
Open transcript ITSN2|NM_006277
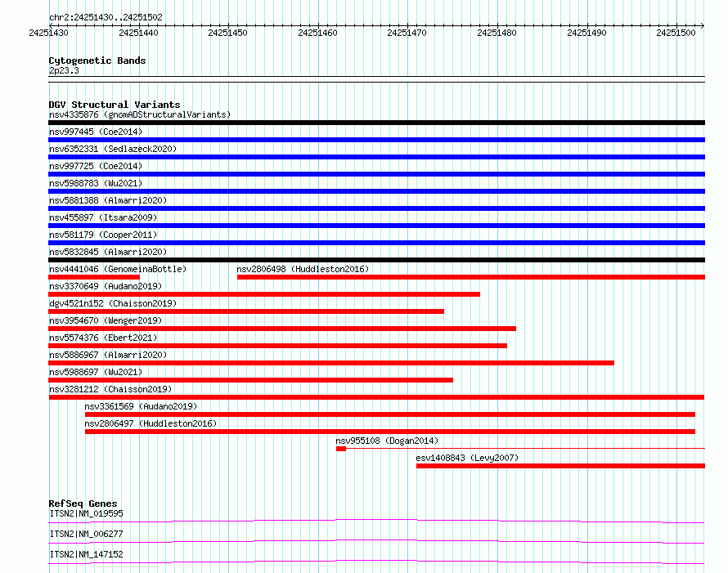coord(87,534)
